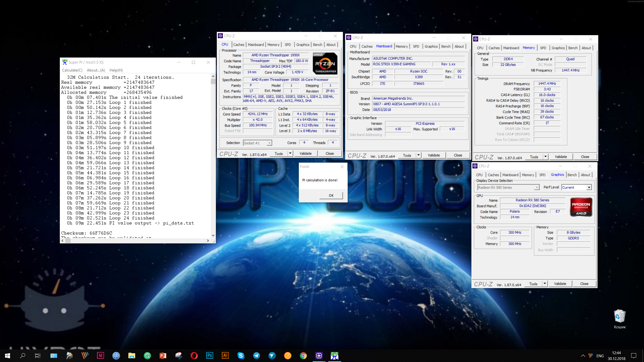Image resolution: width=644 pixels, height=362 pixels.
Task: Click Close in the Memory CPU-Z window
Action: (585, 157)
